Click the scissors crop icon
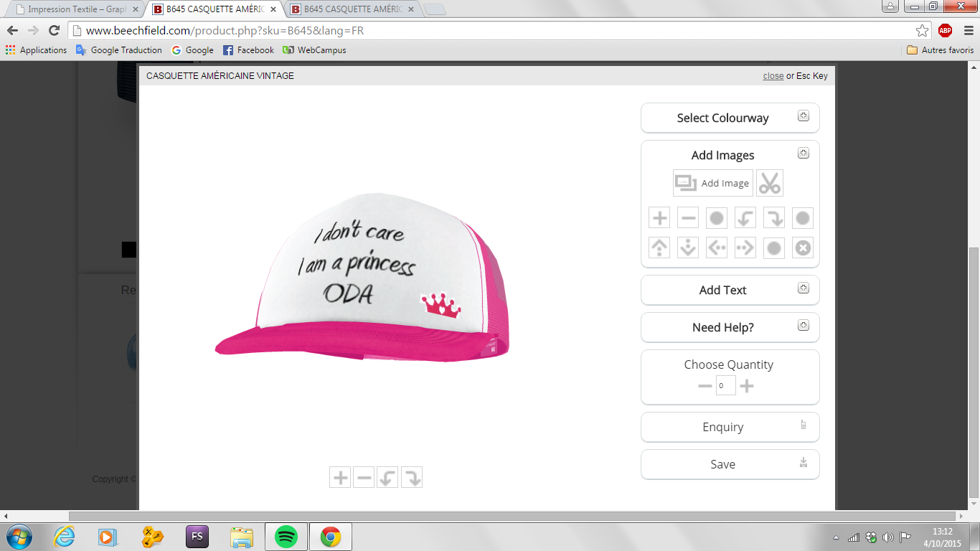 click(x=769, y=183)
